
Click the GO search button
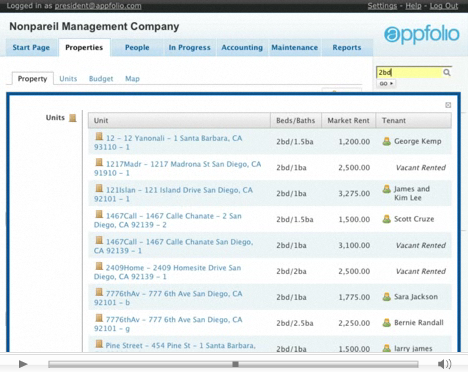(386, 83)
